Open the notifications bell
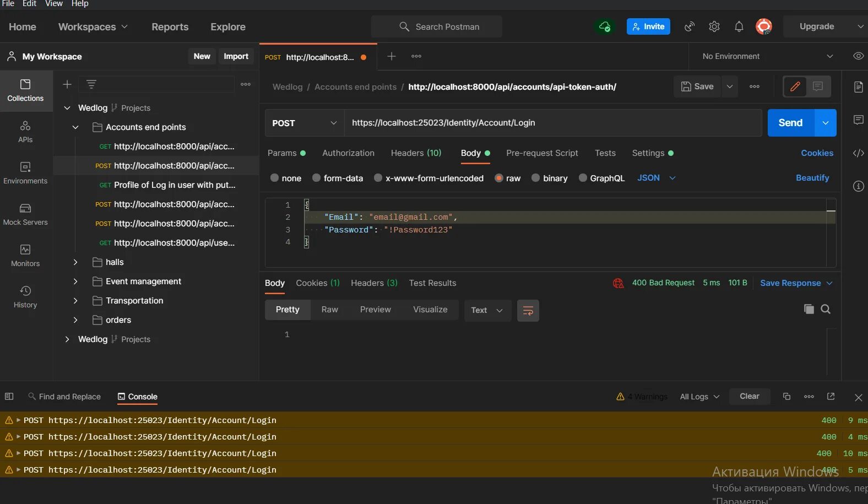Image resolution: width=868 pixels, height=504 pixels. pyautogui.click(x=739, y=26)
